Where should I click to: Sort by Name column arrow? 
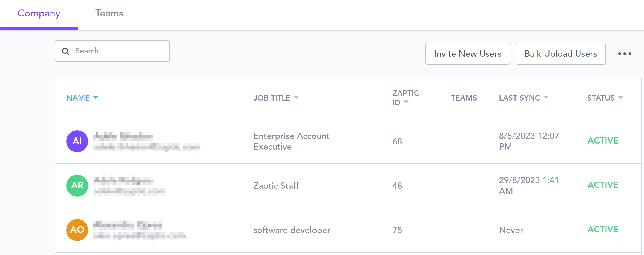pos(96,98)
